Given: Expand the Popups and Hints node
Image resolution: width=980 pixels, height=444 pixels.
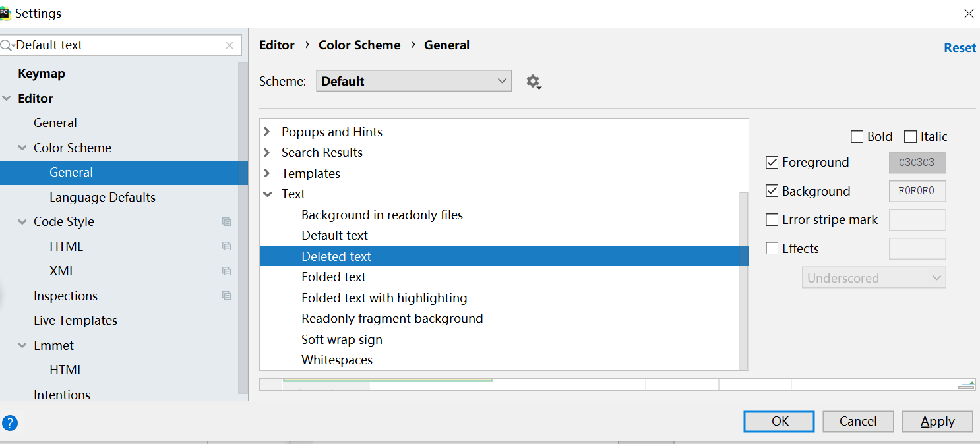Looking at the screenshot, I should click(266, 131).
